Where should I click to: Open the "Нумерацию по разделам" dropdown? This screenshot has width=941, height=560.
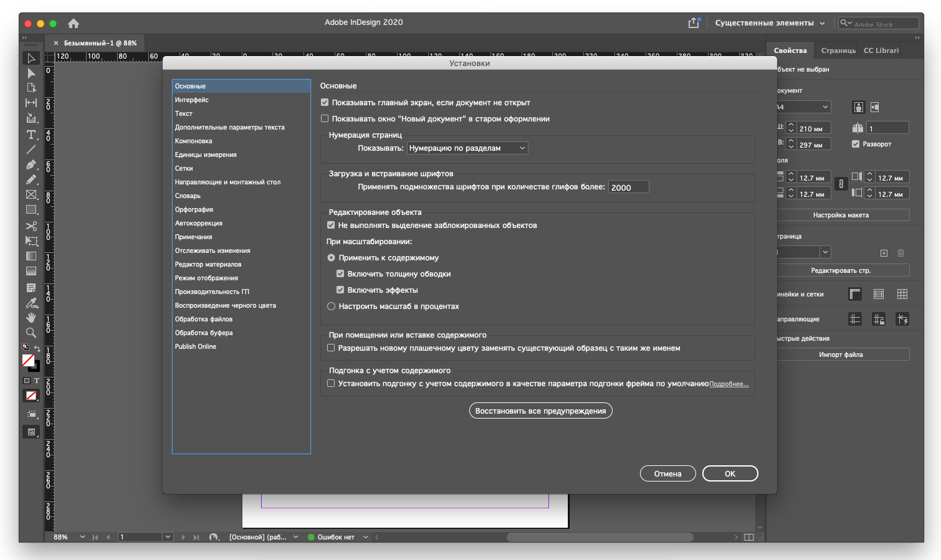467,148
